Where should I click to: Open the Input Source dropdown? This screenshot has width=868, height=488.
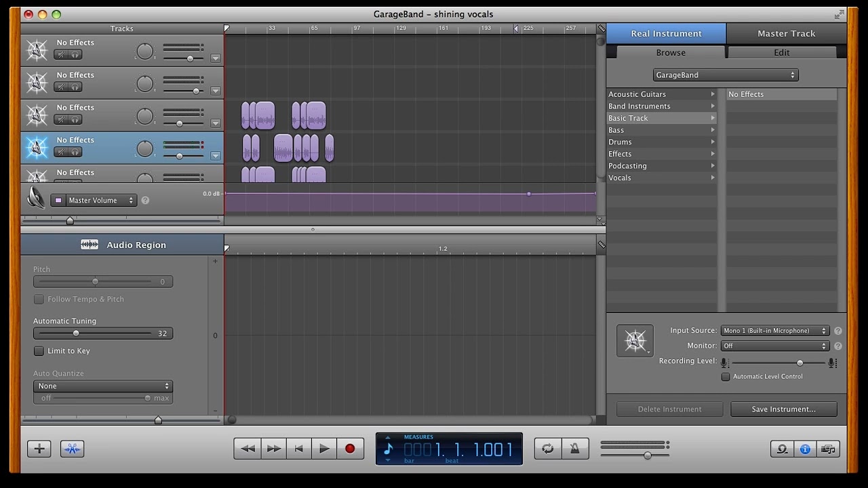click(x=775, y=331)
